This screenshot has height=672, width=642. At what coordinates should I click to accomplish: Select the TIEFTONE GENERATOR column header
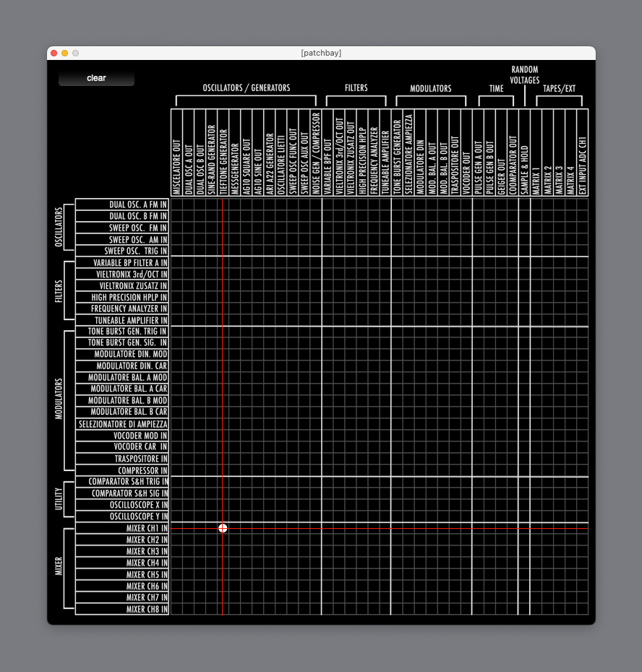coord(223,152)
